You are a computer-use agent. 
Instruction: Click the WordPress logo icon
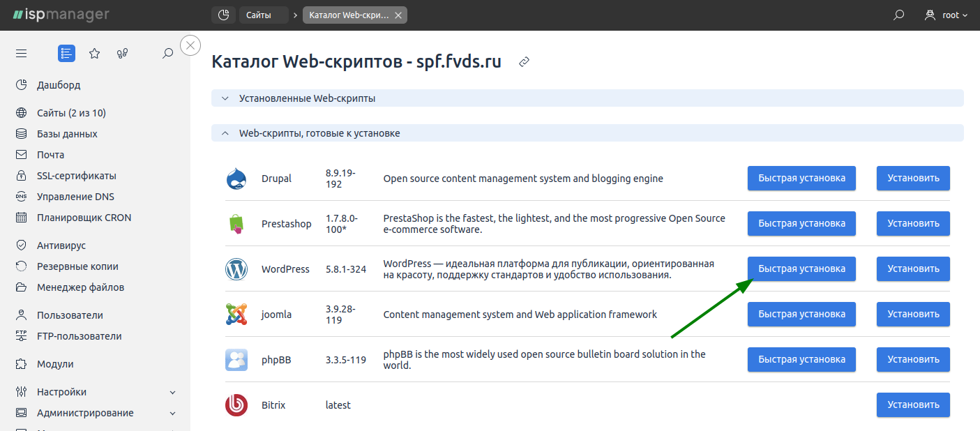[236, 269]
